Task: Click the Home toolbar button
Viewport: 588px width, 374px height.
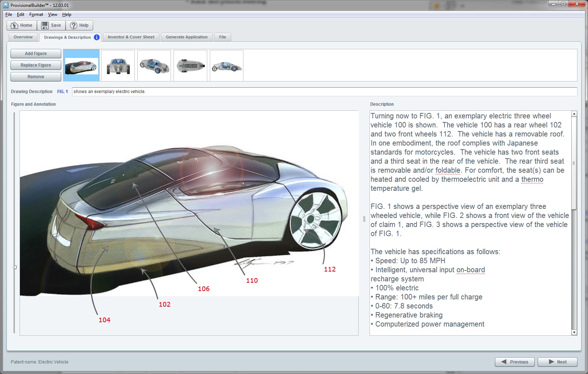Action: click(22, 25)
